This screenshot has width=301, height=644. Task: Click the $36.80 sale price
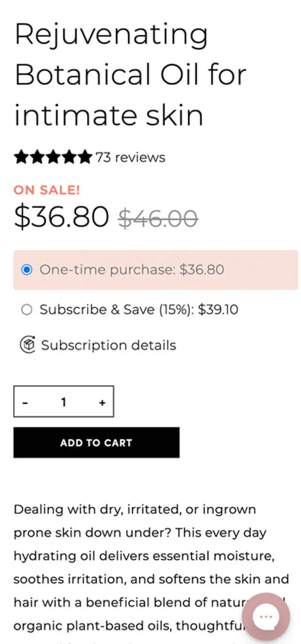(61, 216)
